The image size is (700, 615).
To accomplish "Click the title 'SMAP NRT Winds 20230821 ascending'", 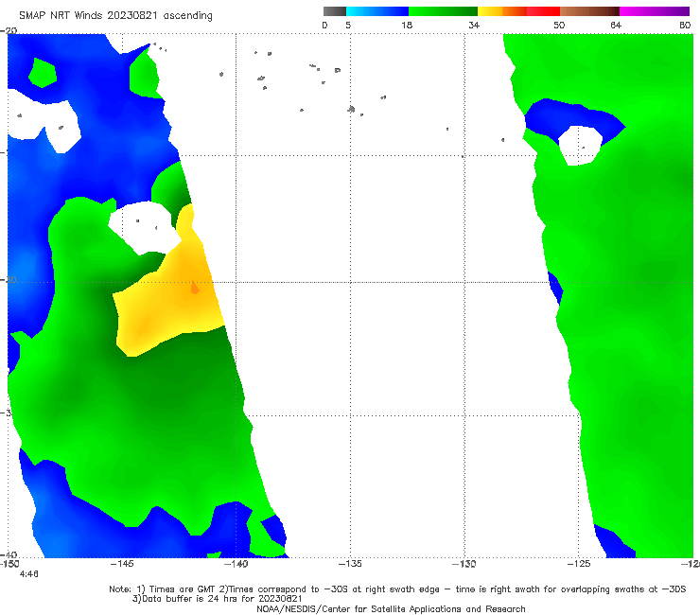I will (x=115, y=16).
